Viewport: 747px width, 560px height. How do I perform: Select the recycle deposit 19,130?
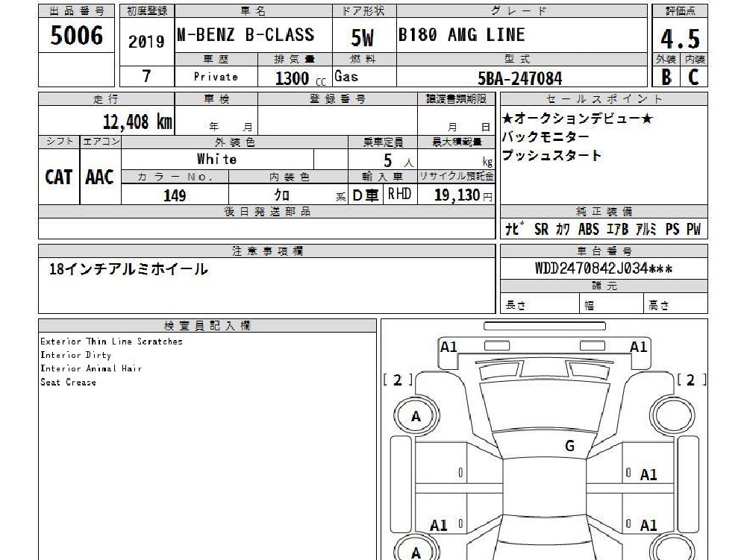point(457,195)
